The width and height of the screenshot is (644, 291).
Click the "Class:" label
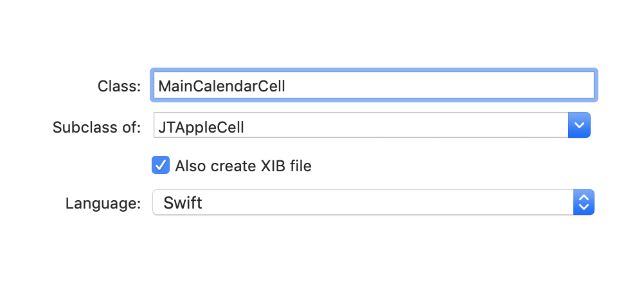click(x=119, y=86)
